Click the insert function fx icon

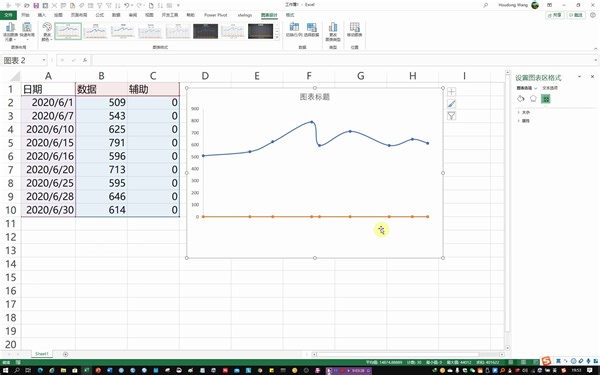click(85, 60)
